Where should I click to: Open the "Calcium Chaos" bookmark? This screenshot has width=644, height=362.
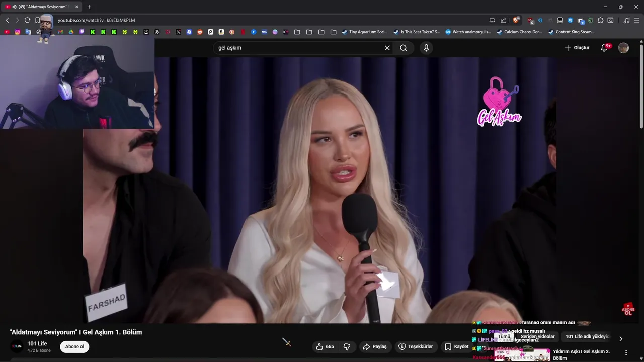pyautogui.click(x=519, y=32)
